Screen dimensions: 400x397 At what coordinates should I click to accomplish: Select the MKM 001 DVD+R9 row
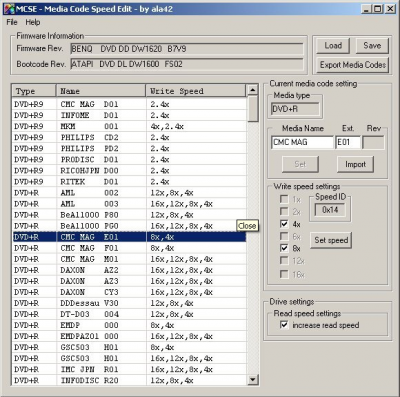(x=129, y=126)
